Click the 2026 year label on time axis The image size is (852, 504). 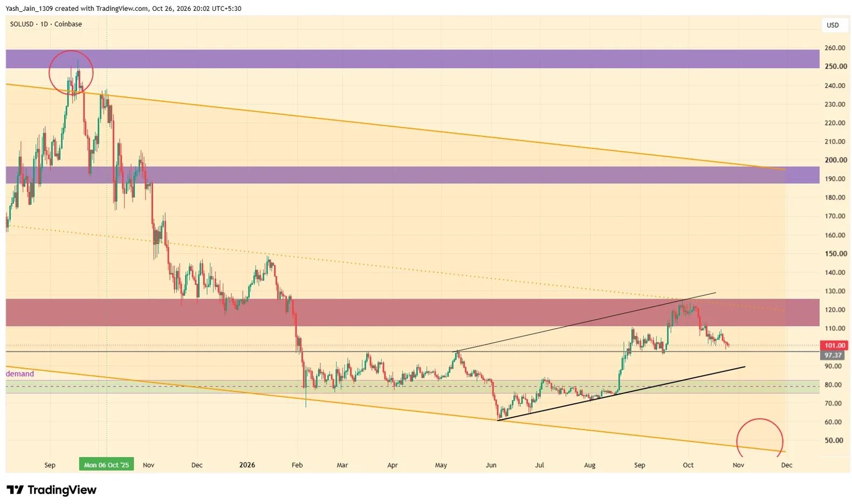(x=247, y=465)
